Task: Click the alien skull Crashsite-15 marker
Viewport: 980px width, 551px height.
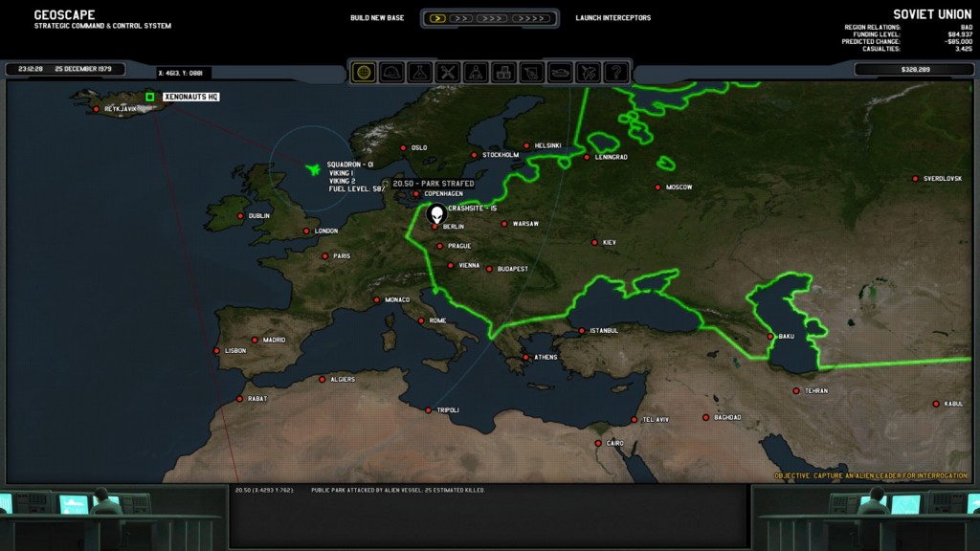Action: click(436, 214)
